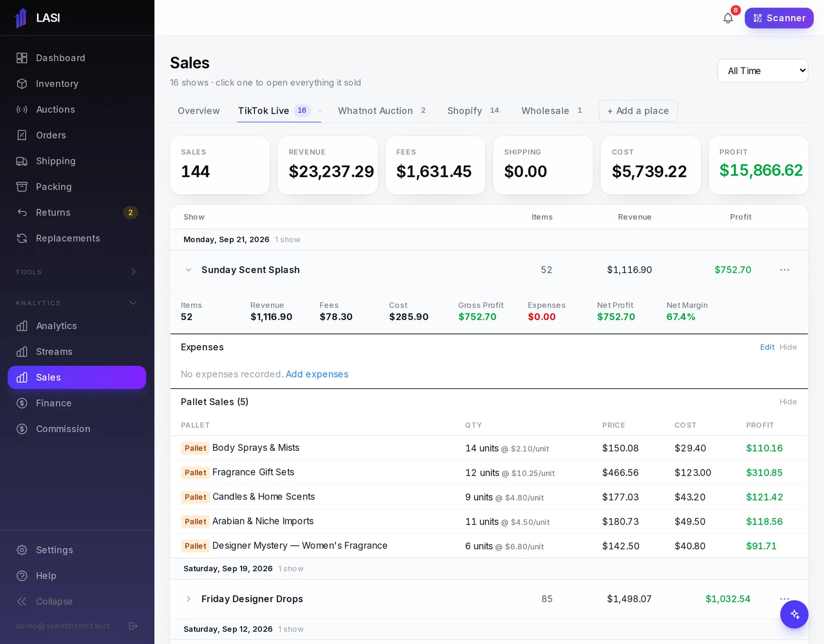Click the logout icon beside the email
This screenshot has width=824, height=644.
(x=133, y=626)
